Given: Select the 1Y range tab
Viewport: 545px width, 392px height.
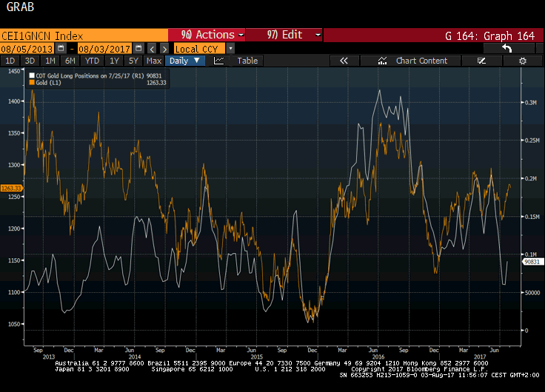Looking at the screenshot, I should tap(114, 61).
